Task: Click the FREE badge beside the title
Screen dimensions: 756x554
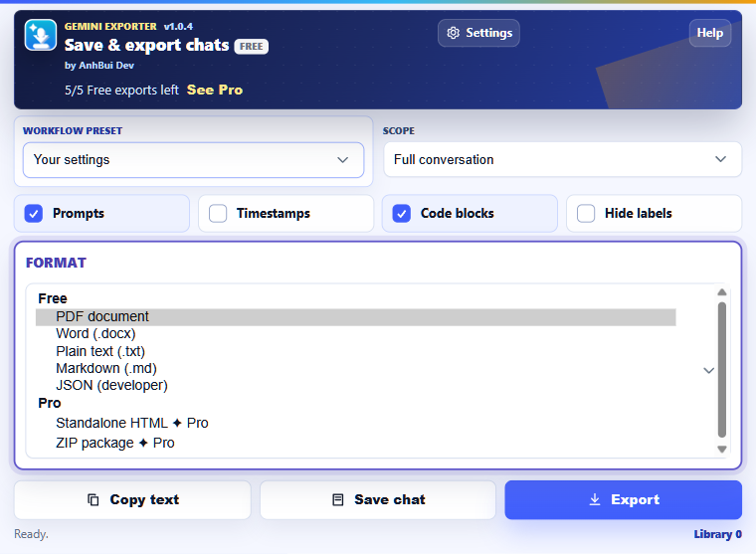Action: coord(252,47)
